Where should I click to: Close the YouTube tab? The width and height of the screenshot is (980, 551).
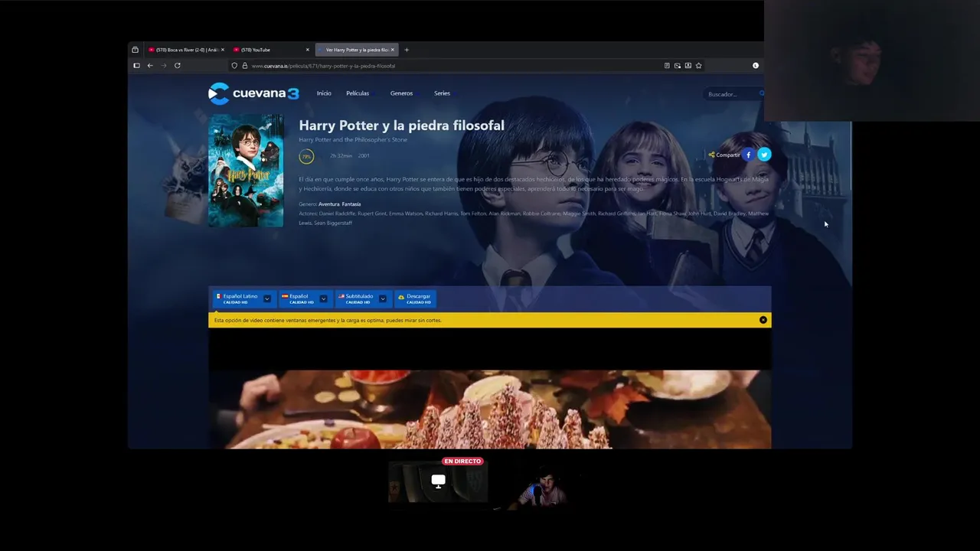(x=308, y=50)
